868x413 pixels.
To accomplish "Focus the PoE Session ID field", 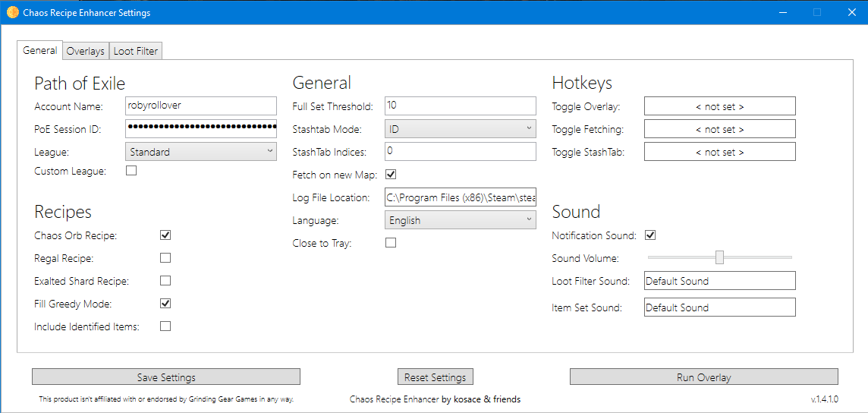I will coord(201,128).
